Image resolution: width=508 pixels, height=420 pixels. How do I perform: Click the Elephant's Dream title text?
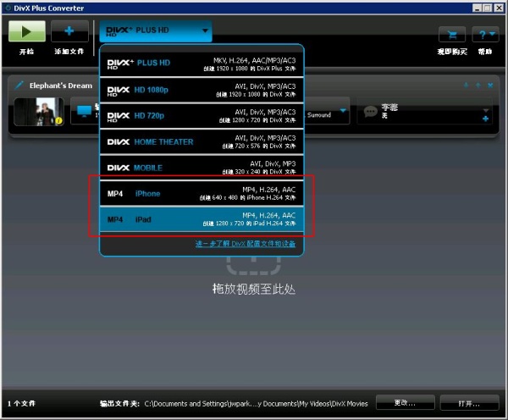[x=61, y=86]
